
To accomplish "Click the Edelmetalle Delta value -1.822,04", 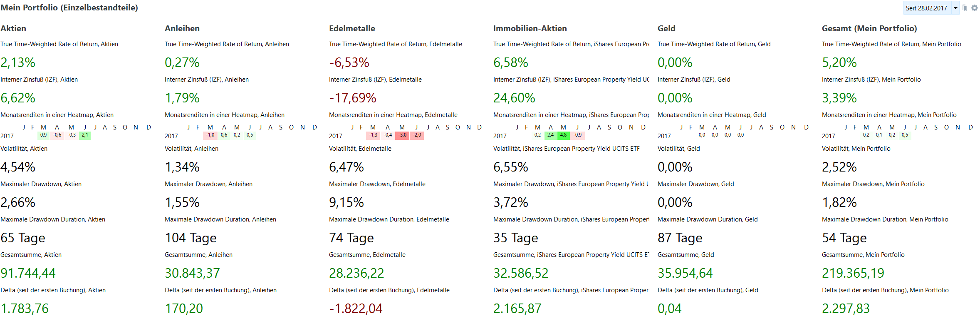I will tap(356, 309).
